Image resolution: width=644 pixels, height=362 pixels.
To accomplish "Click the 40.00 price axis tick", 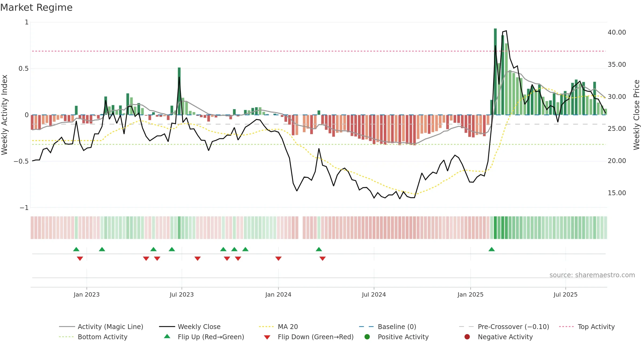I will click(x=617, y=32).
